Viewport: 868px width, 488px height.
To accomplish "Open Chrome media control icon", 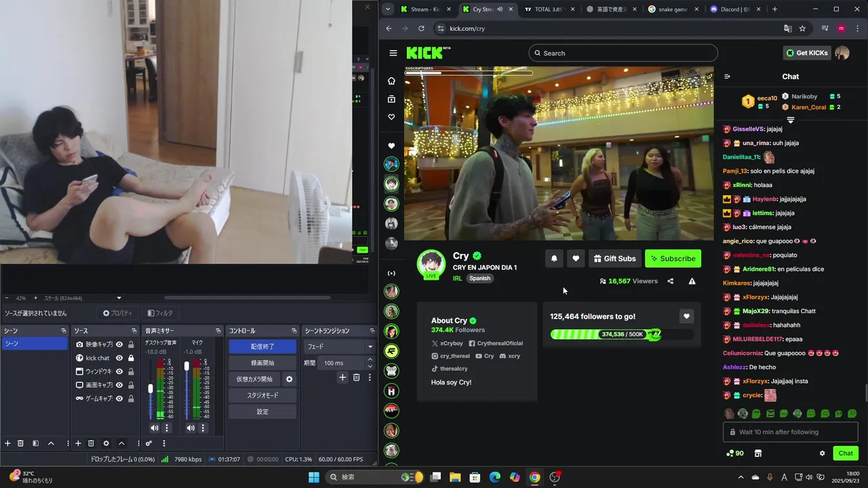I will point(825,28).
